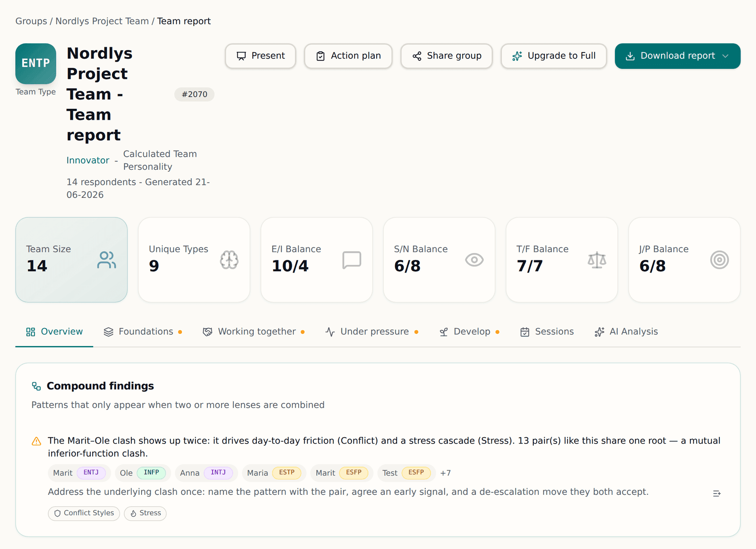
Task: Click the T/F Balance scales icon
Action: (597, 260)
